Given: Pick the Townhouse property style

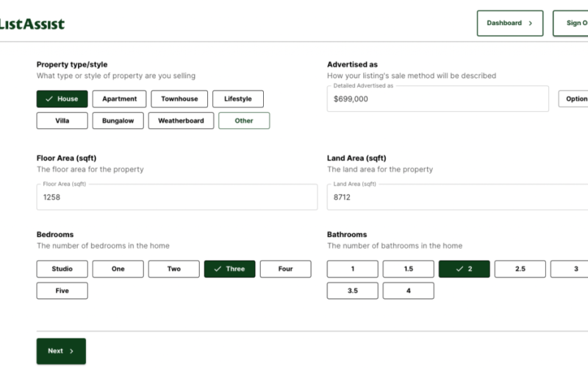Looking at the screenshot, I should point(179,99).
